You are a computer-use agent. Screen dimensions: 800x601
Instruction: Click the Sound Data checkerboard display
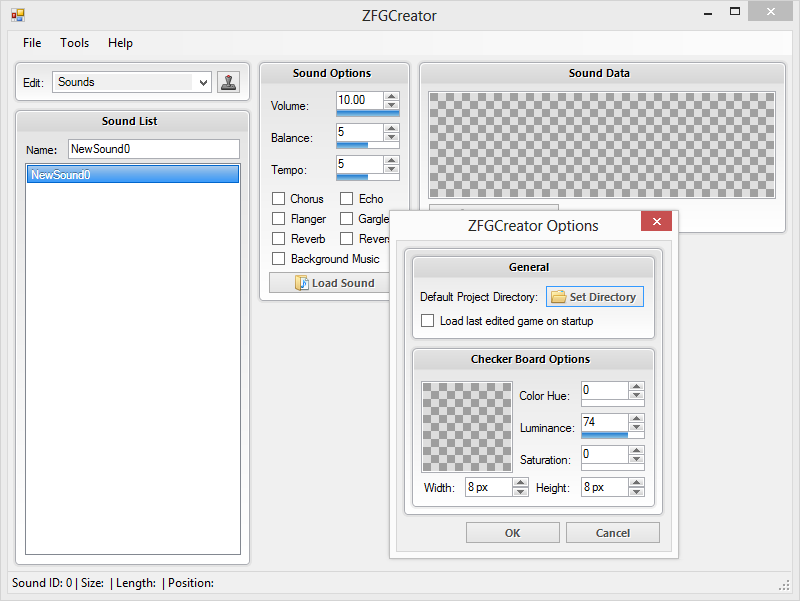[602, 145]
